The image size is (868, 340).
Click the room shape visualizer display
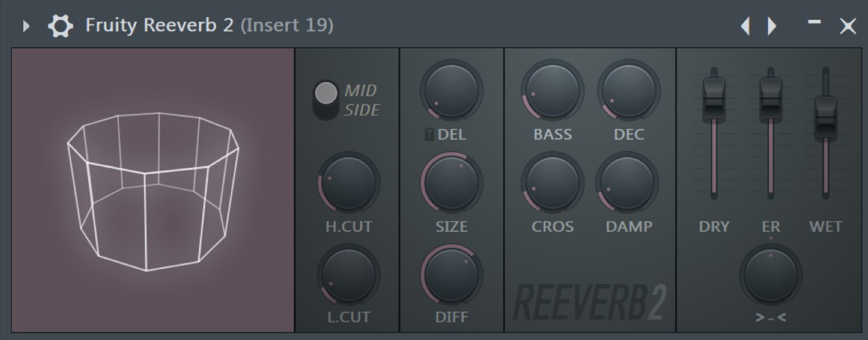click(153, 190)
